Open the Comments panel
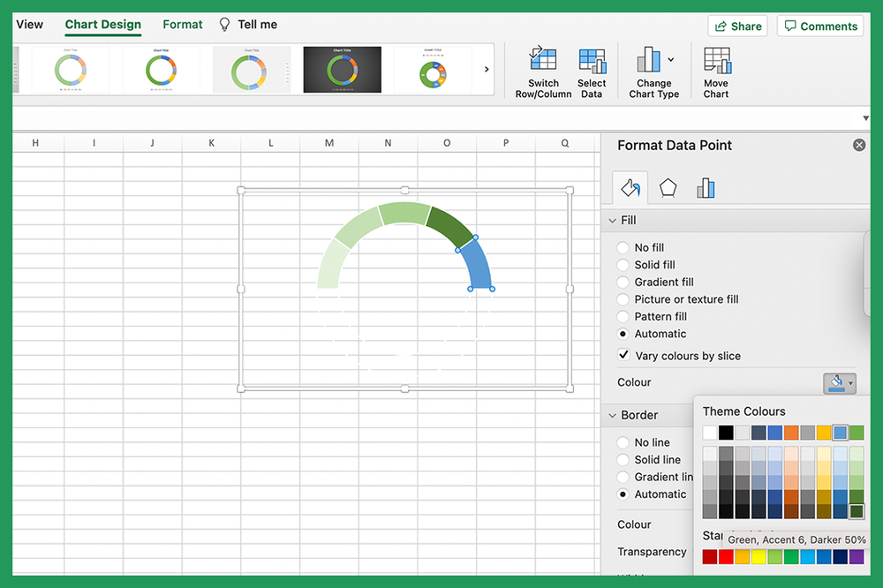 [x=819, y=26]
